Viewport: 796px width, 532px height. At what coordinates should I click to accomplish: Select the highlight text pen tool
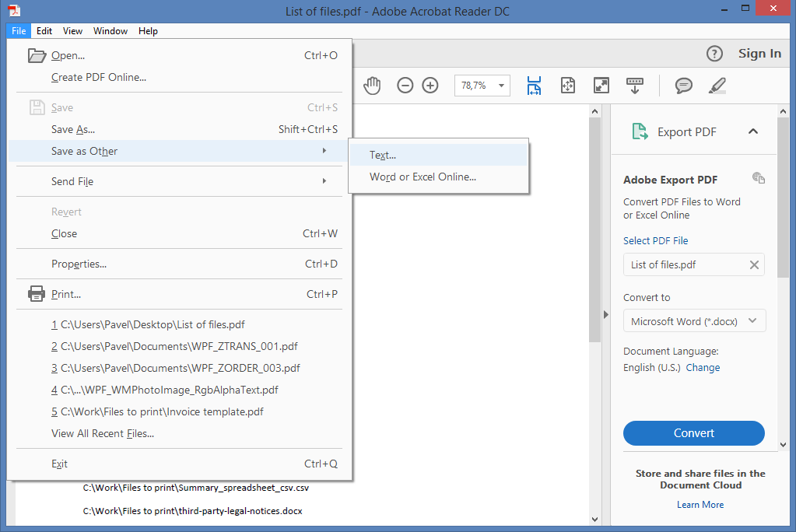[x=717, y=86]
